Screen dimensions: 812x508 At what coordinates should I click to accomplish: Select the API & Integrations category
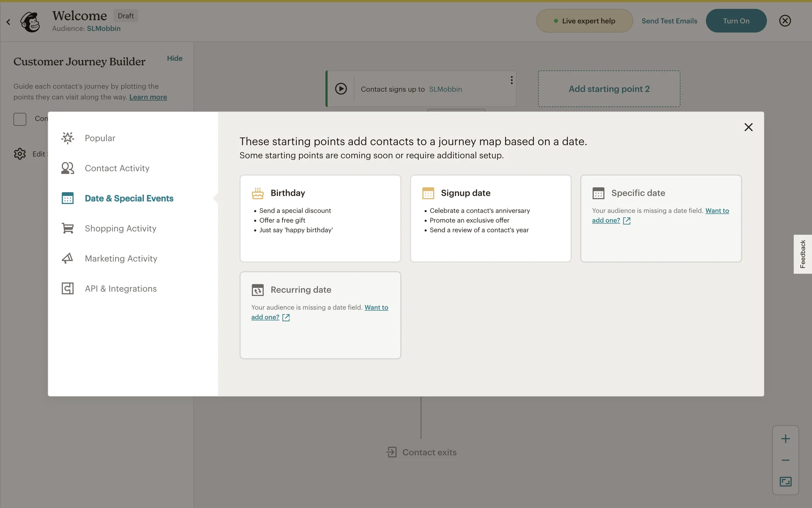[x=121, y=289]
